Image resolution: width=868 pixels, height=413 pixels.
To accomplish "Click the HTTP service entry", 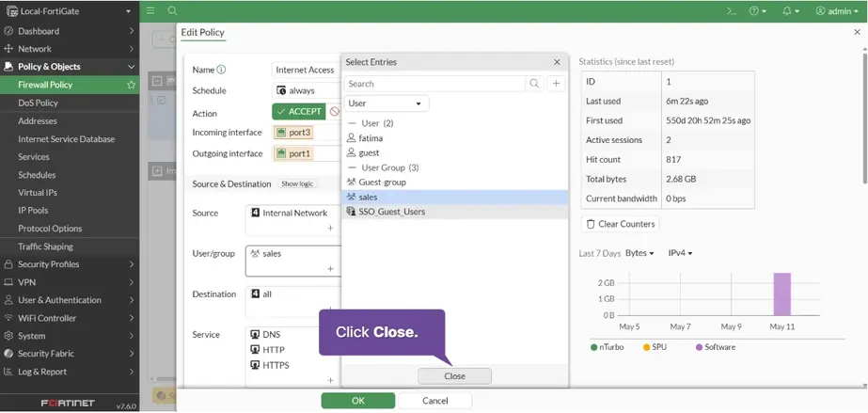I will click(268, 350).
